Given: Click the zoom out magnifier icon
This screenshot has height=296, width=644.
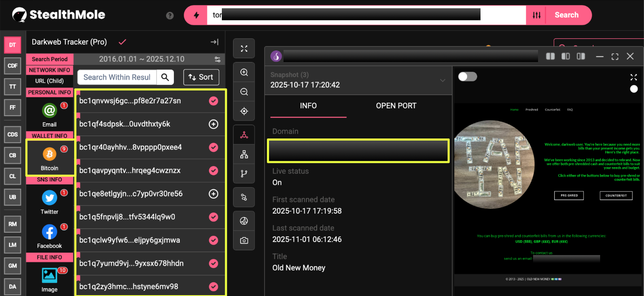Looking at the screenshot, I should 244,92.
